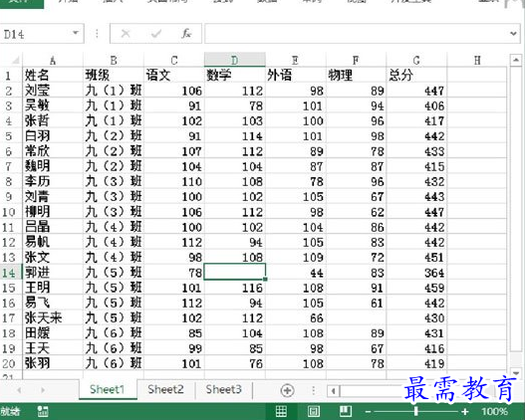This screenshot has height=420, width=525.
Task: Select column A header
Action: click(53, 60)
